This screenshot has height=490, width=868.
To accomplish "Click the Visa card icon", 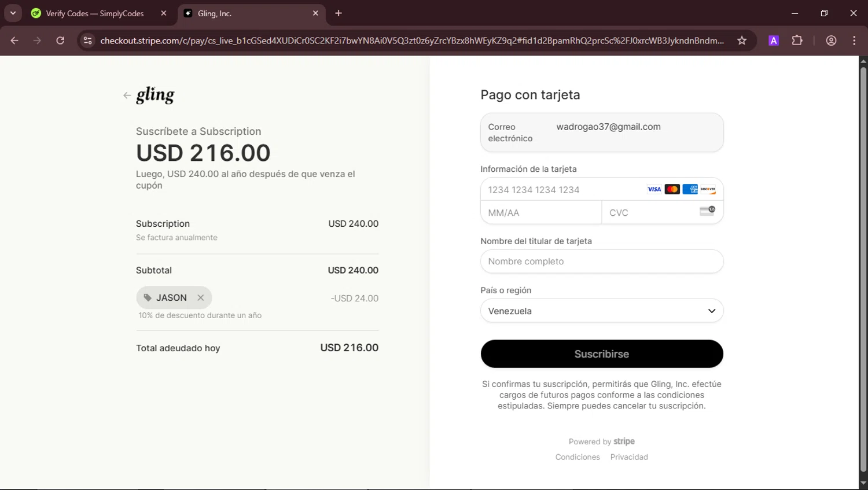I will [x=654, y=189].
